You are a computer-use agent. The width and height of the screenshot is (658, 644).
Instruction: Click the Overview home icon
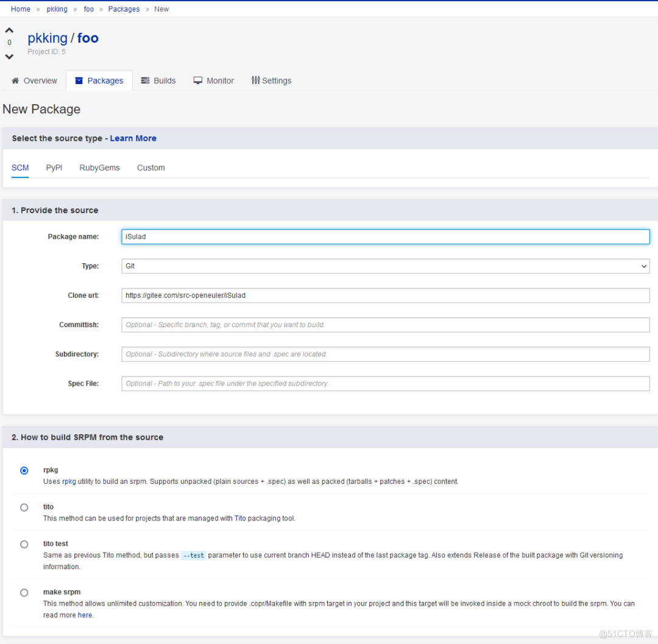click(x=15, y=80)
